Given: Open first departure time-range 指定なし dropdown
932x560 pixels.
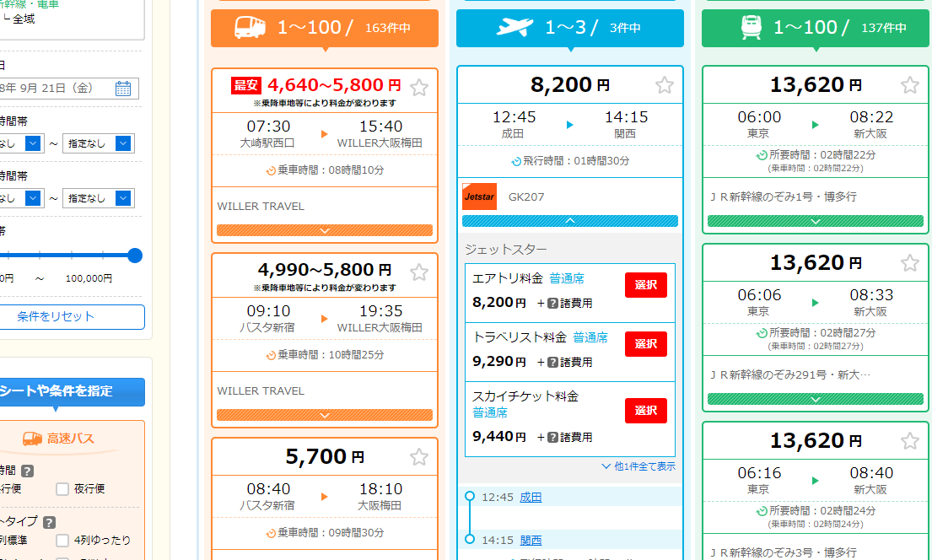Looking at the screenshot, I should coord(21,143).
